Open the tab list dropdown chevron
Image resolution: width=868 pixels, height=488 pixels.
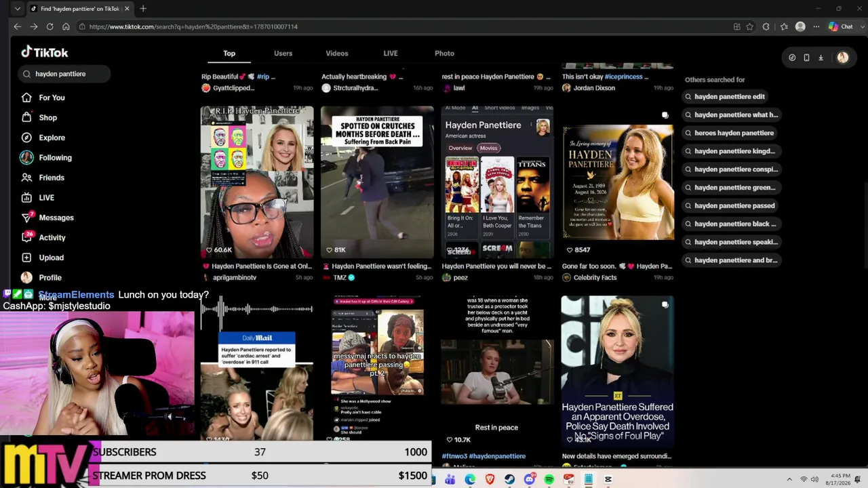[18, 9]
